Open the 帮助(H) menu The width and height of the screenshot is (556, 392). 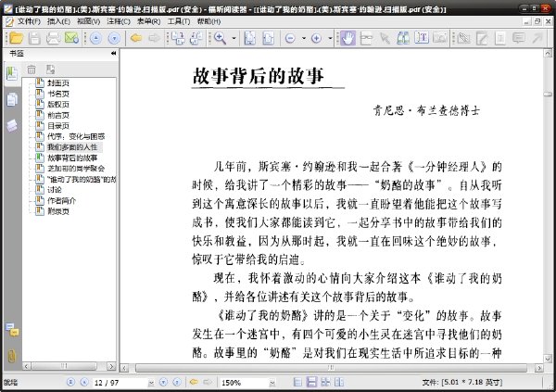[208, 21]
